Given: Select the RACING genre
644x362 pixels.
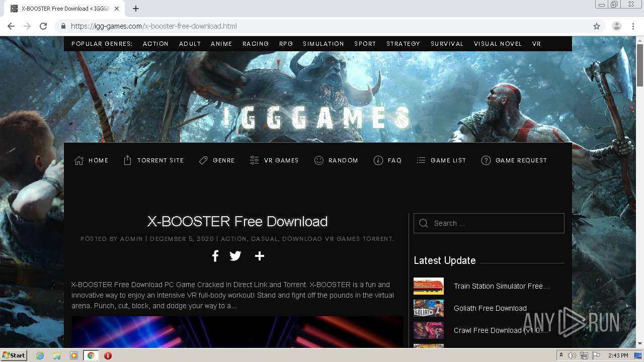Looking at the screenshot, I should coord(256,44).
